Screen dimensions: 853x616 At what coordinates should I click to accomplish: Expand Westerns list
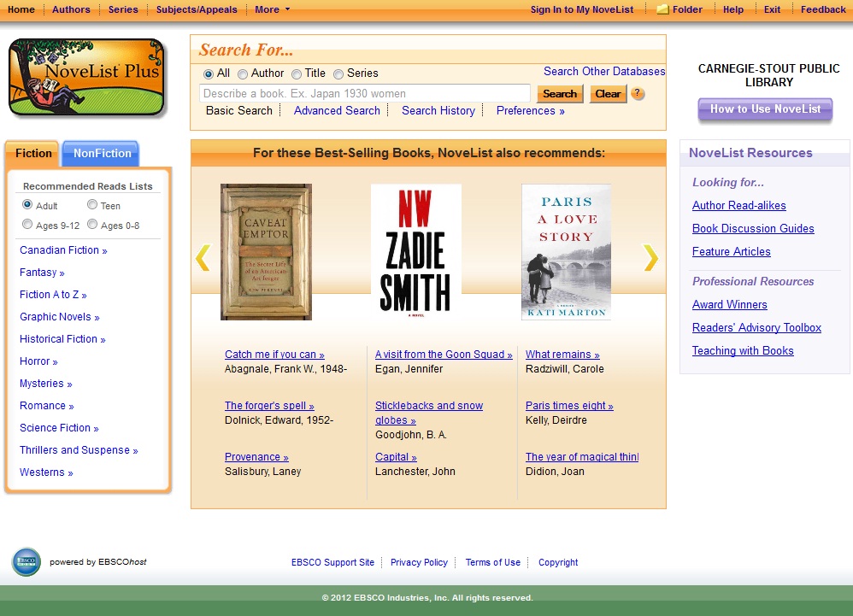coord(46,472)
